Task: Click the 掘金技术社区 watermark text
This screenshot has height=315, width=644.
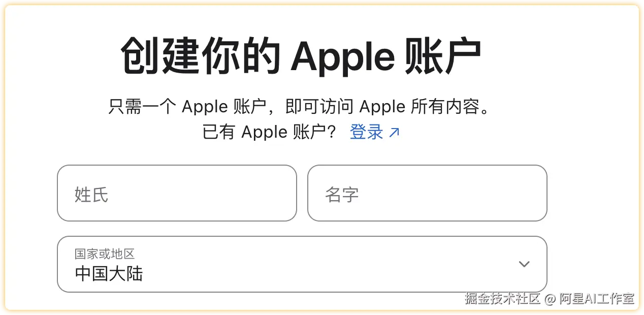Action: pos(503,299)
